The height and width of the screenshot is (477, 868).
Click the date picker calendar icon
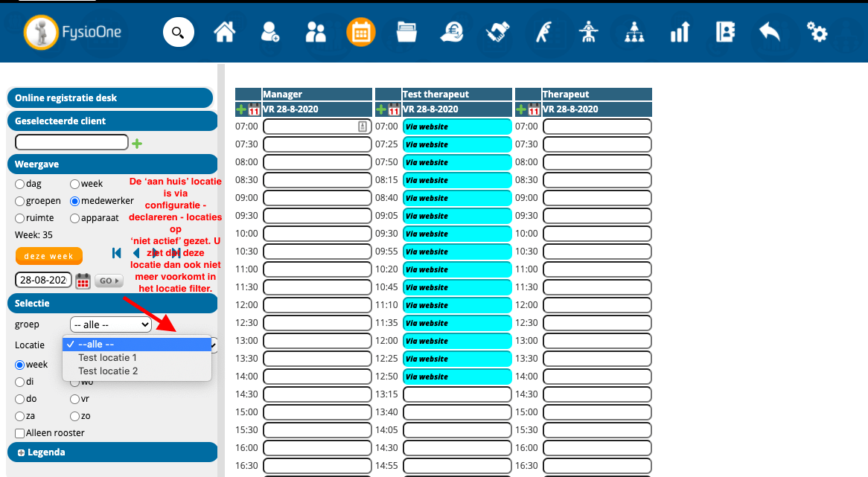(83, 281)
